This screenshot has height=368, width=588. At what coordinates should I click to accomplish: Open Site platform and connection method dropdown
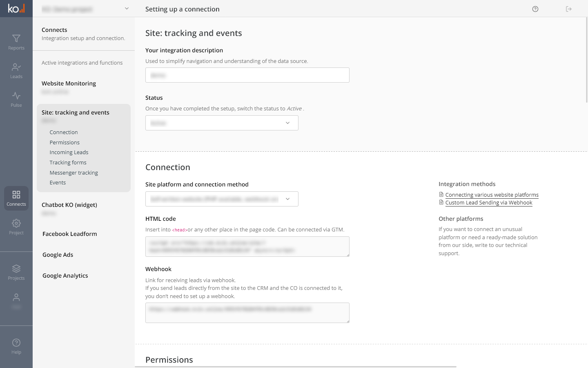point(222,199)
